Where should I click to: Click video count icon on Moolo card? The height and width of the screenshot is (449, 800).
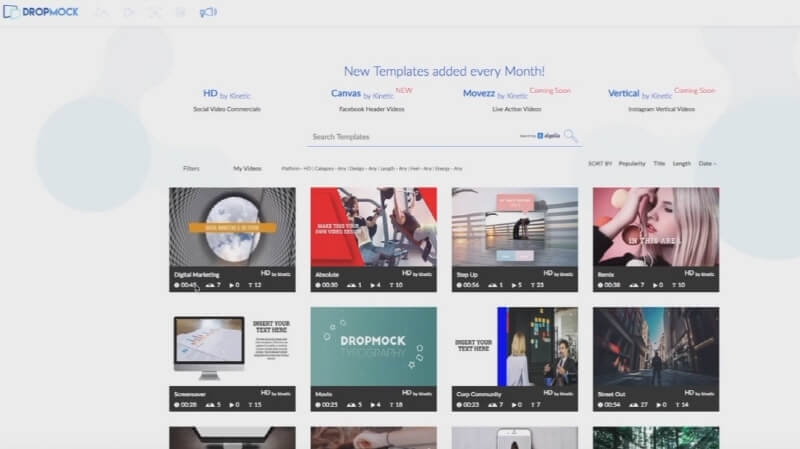point(373,405)
